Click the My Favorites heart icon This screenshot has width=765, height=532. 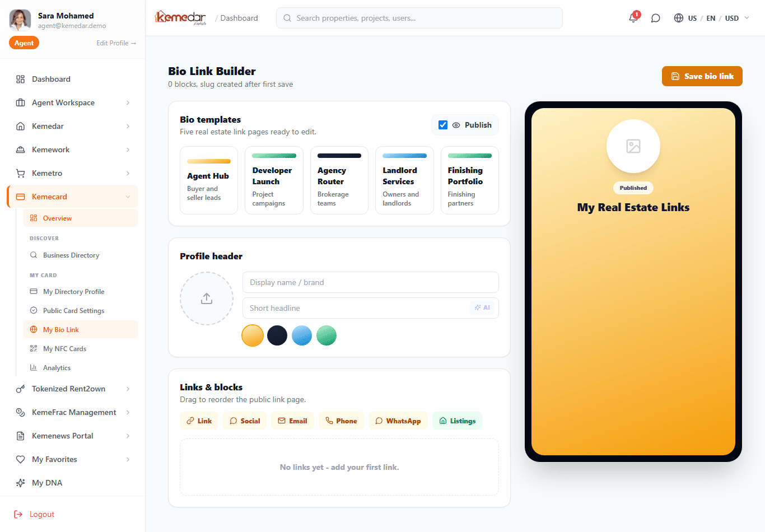pos(21,459)
